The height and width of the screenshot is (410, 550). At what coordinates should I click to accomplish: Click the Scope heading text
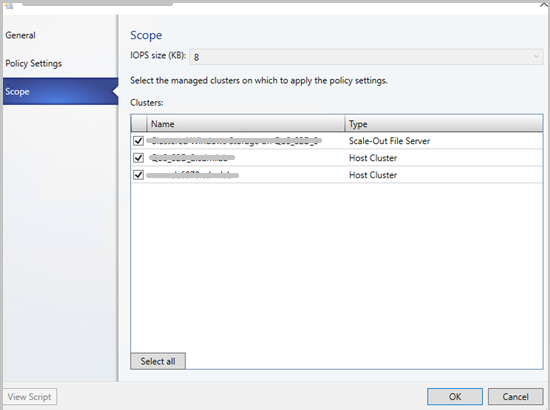click(146, 35)
